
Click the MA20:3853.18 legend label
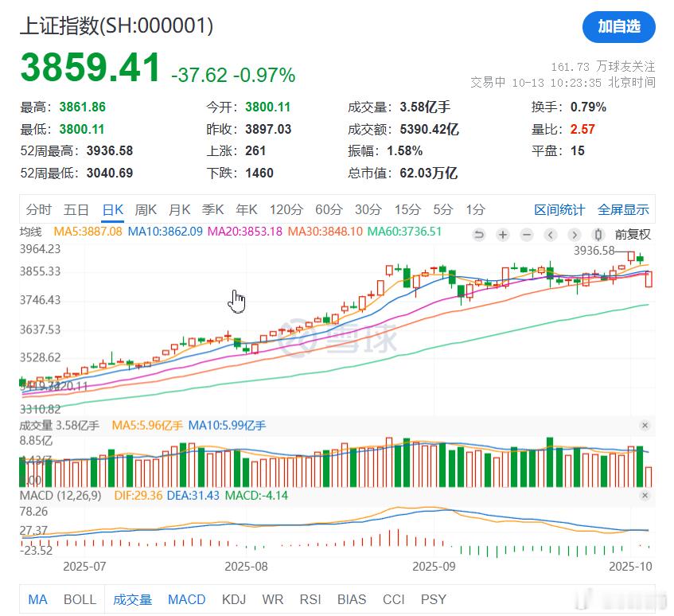coord(245,232)
